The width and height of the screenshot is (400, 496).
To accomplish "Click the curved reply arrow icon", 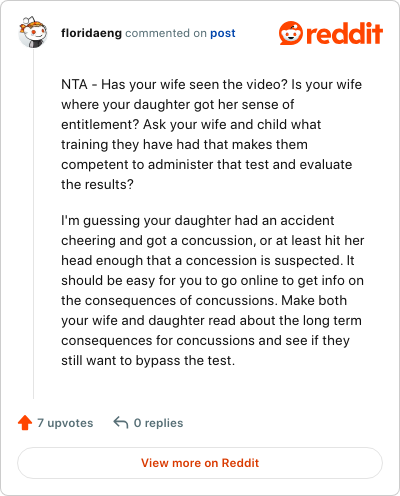I will pos(121,422).
